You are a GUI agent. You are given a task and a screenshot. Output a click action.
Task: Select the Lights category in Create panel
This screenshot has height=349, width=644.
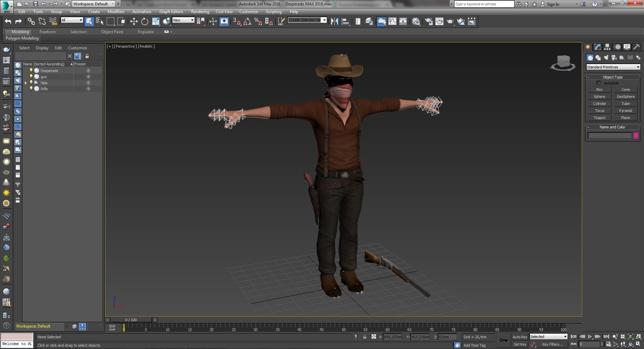click(x=606, y=58)
